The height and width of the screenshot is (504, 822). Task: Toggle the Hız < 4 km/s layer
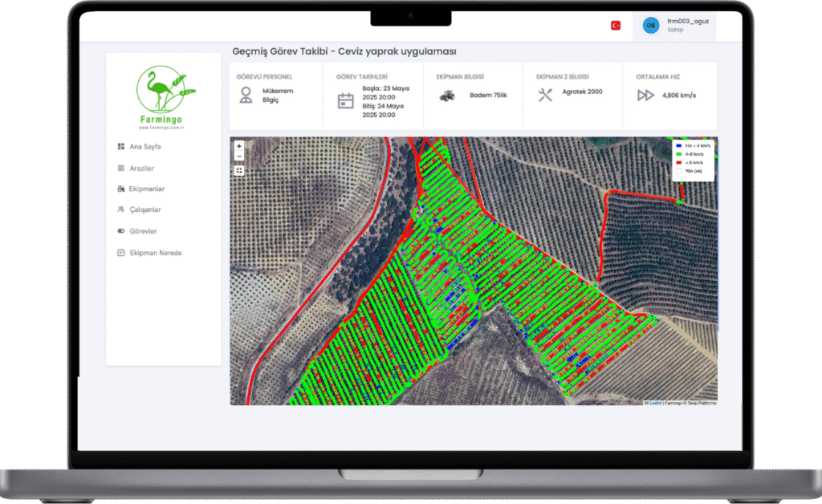click(x=678, y=146)
